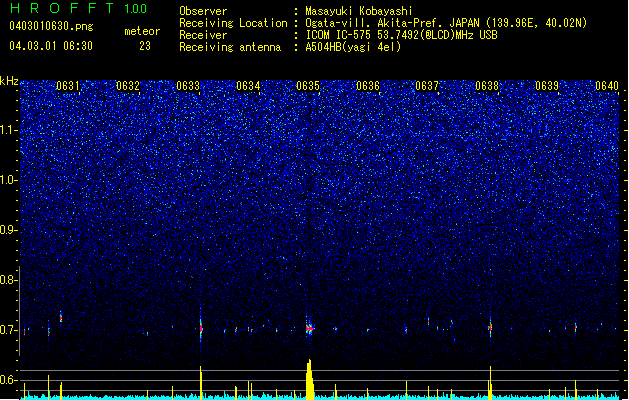Click the meteor echo at 0633
The image size is (629, 400).
[201, 327]
